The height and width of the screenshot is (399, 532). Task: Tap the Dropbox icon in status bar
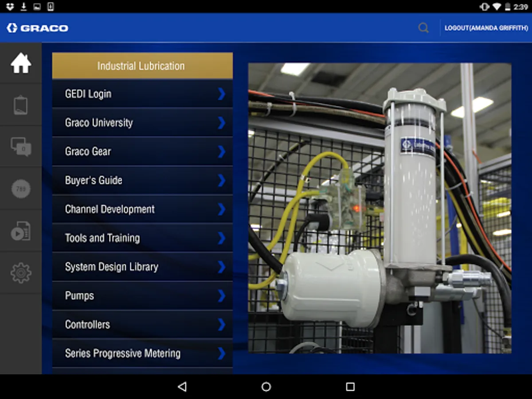click(x=10, y=7)
